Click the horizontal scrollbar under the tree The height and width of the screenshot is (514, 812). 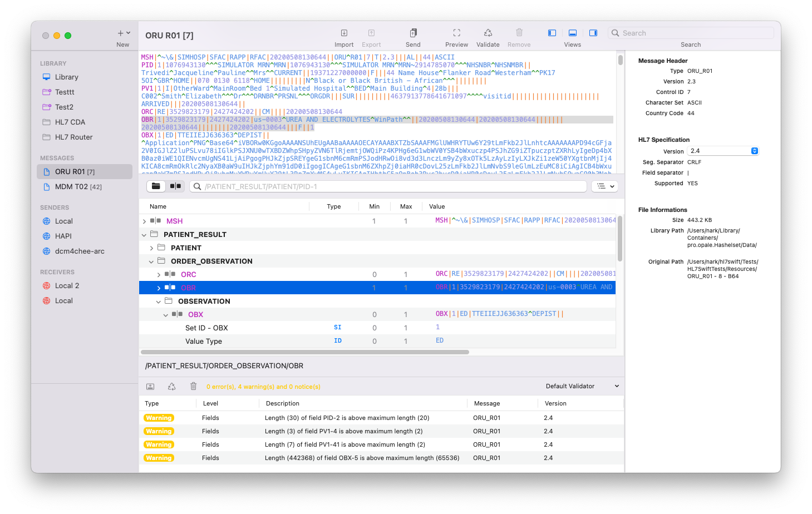tap(305, 352)
